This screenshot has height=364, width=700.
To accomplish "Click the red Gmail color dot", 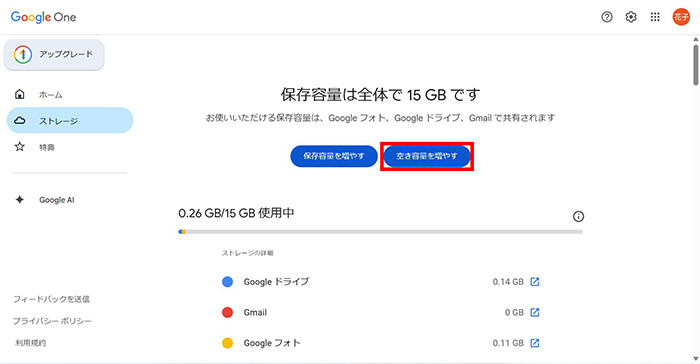I will (227, 312).
